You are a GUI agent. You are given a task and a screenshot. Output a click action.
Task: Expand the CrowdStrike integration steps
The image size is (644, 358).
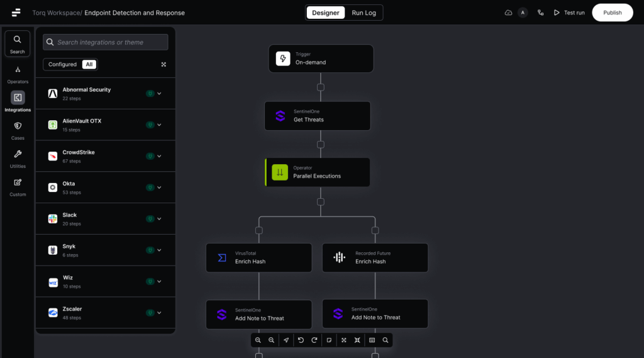pyautogui.click(x=159, y=156)
